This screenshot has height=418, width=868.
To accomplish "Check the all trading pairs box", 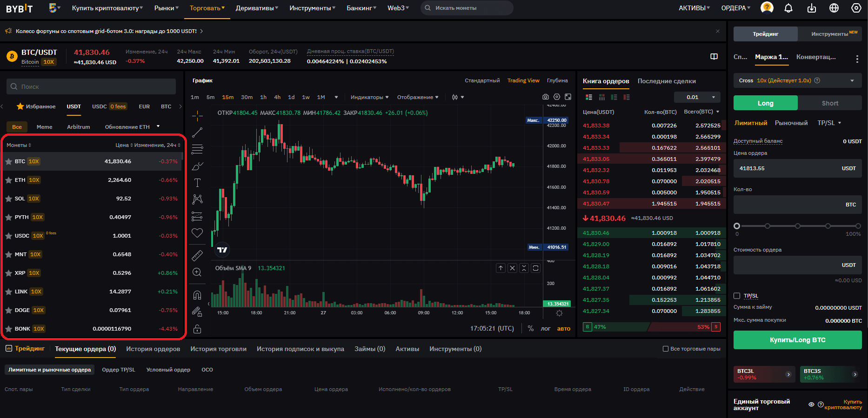I will click(666, 349).
